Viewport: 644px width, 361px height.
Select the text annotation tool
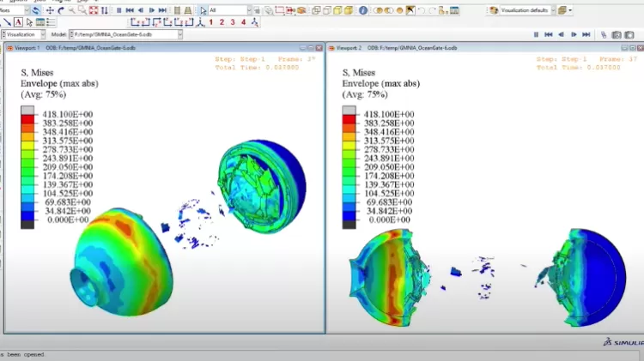pos(18,22)
